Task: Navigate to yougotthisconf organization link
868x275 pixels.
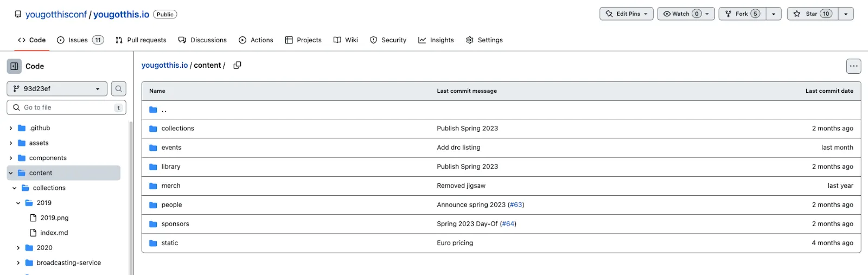Action: 56,15
